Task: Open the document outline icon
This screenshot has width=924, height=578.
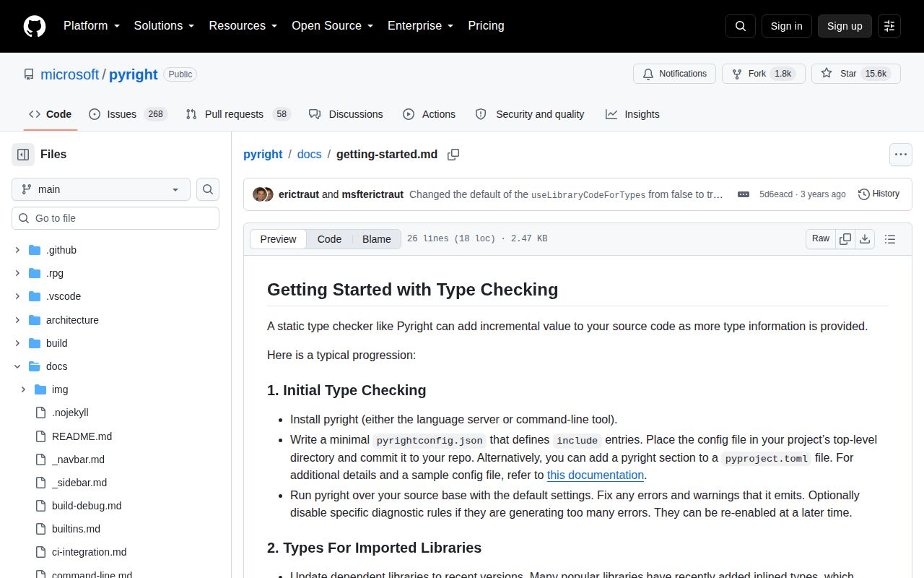Action: click(x=890, y=239)
